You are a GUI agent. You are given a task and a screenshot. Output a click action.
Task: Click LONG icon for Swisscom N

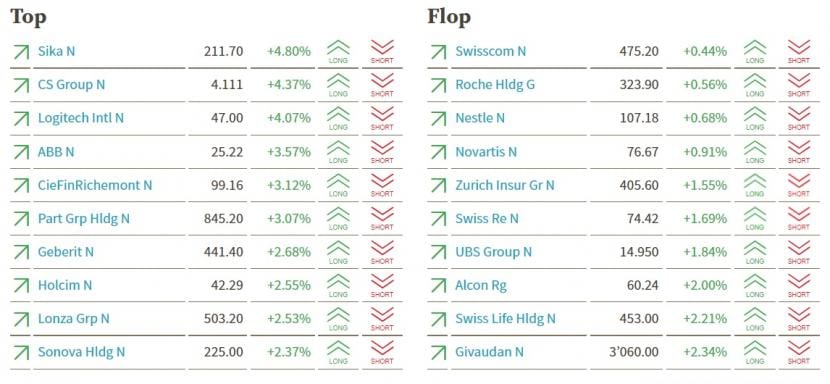[x=755, y=52]
